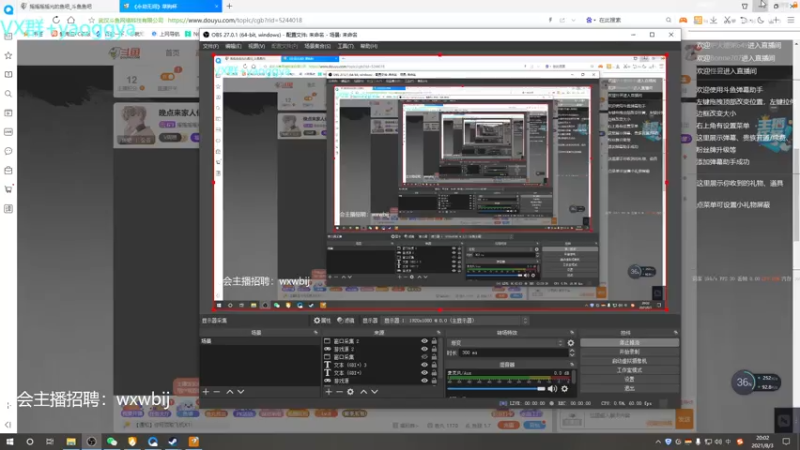Mute the 麦克风/Aux speaker icon
This screenshot has width=800, height=450.
click(553, 389)
